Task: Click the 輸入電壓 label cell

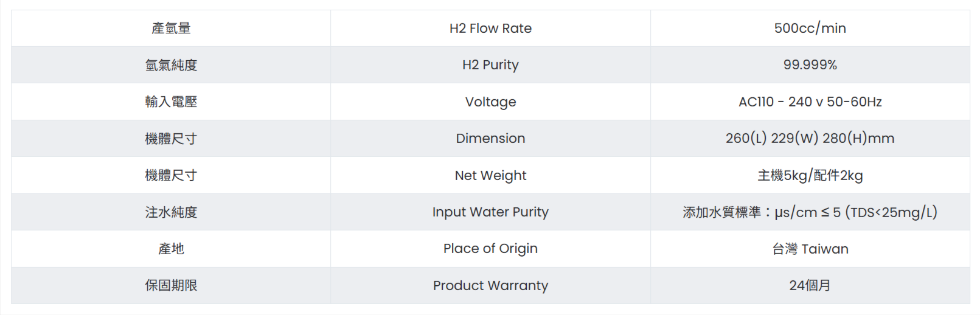Action: point(171,102)
